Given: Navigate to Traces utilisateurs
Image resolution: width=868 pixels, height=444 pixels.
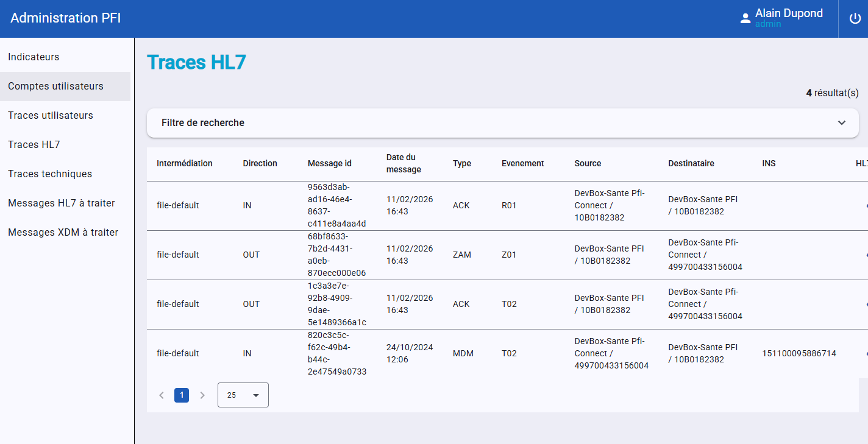Looking at the screenshot, I should [51, 115].
